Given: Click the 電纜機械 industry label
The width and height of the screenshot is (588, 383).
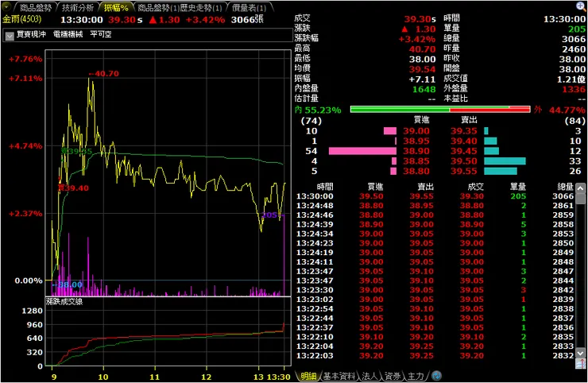Looking at the screenshot, I should click(x=68, y=34).
